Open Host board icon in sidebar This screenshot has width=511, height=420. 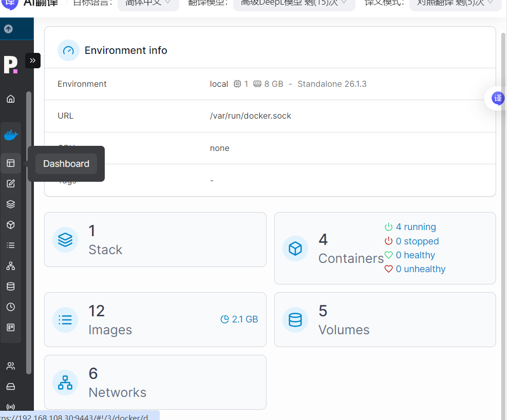tap(11, 328)
